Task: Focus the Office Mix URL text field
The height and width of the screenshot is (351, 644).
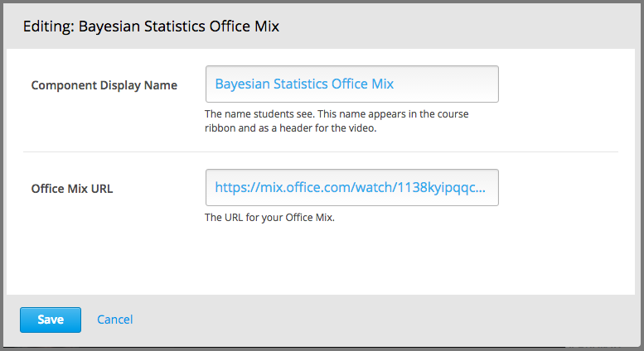Action: point(351,188)
